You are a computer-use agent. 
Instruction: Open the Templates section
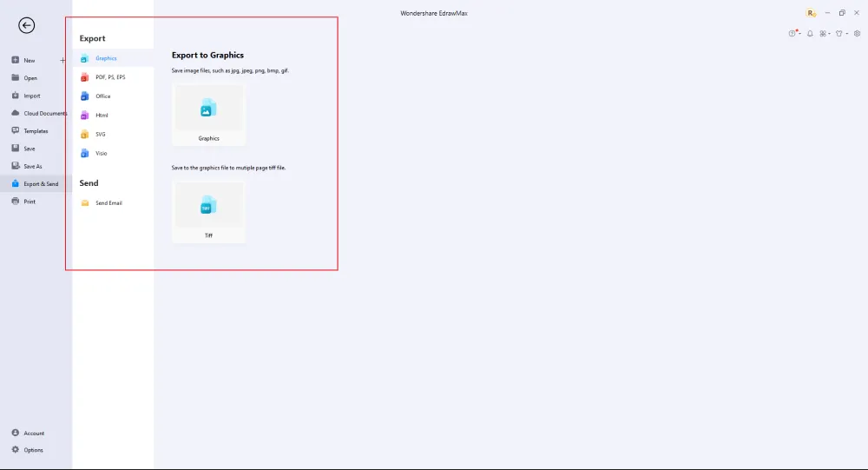(x=35, y=131)
